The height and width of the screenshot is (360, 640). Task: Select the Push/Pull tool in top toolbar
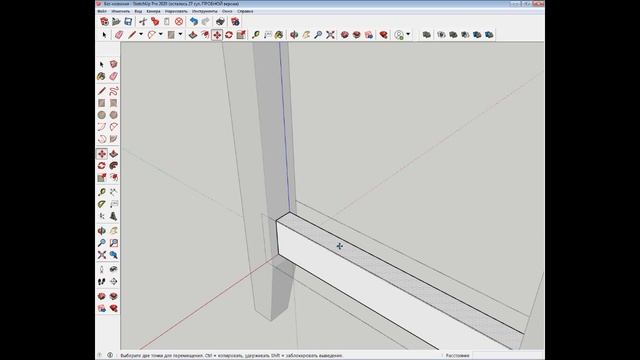[193, 35]
